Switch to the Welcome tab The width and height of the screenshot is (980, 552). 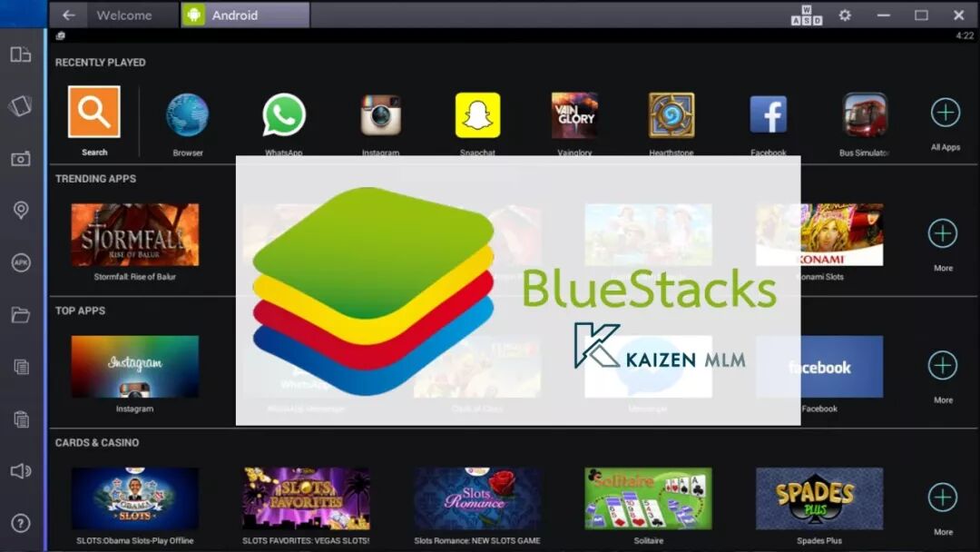click(123, 15)
